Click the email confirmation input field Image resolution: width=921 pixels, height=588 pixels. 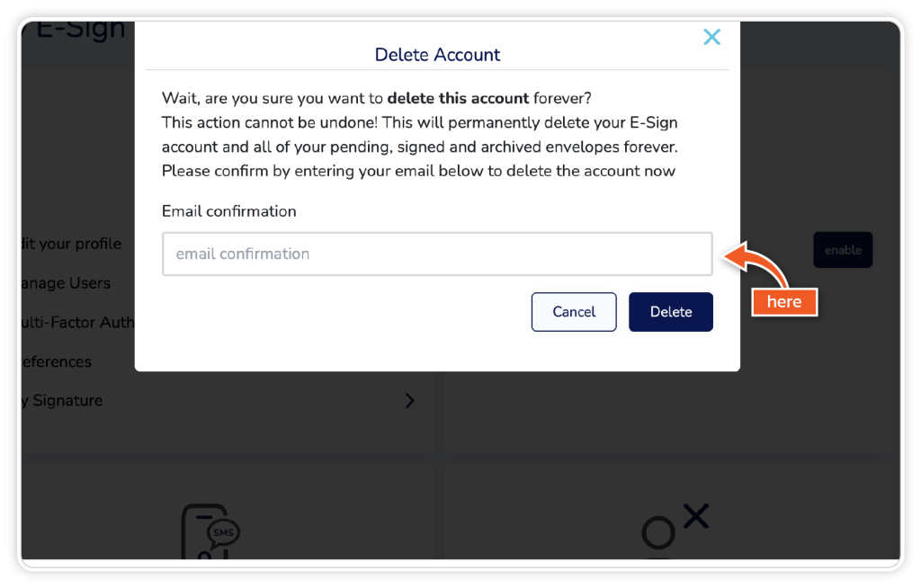click(437, 254)
